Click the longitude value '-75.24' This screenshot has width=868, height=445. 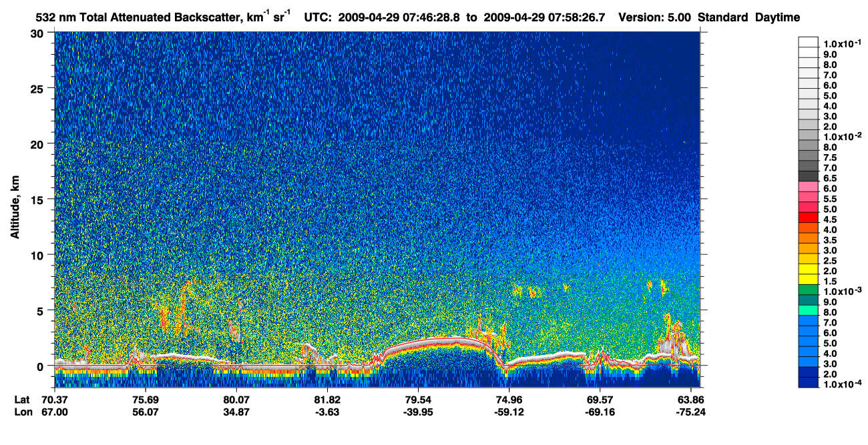690,412
